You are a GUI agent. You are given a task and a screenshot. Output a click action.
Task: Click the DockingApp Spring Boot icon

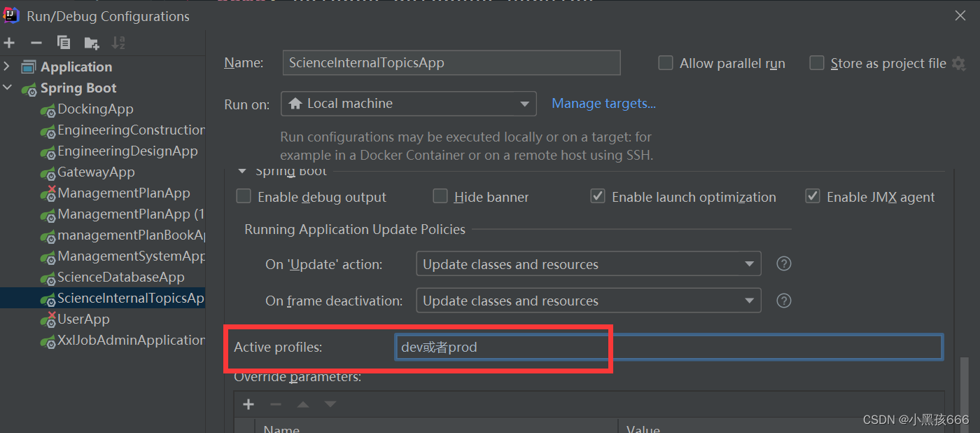point(48,110)
